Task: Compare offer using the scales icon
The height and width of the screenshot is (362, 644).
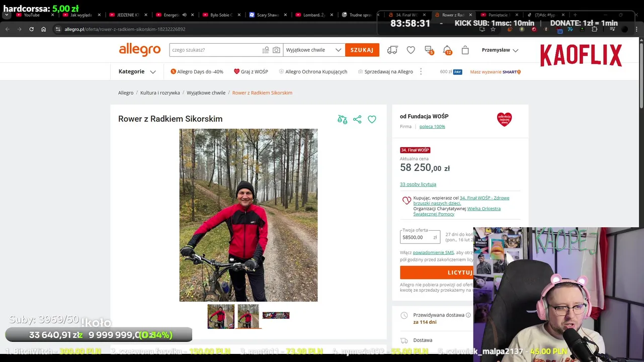Action: (x=342, y=119)
